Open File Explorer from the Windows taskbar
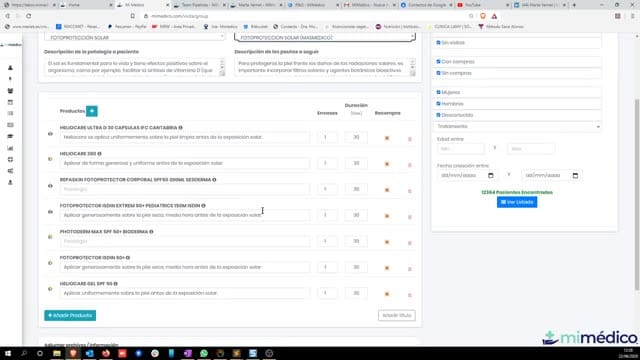The height and width of the screenshot is (360, 640). (57, 353)
